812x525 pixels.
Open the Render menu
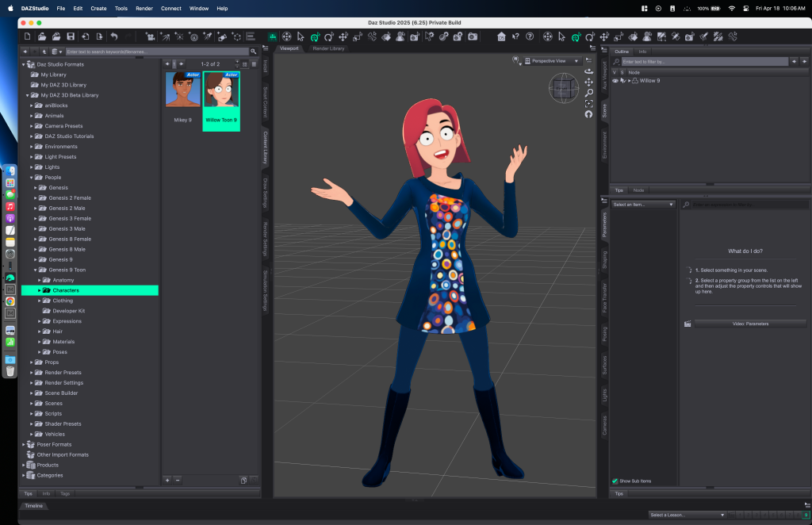coord(144,8)
